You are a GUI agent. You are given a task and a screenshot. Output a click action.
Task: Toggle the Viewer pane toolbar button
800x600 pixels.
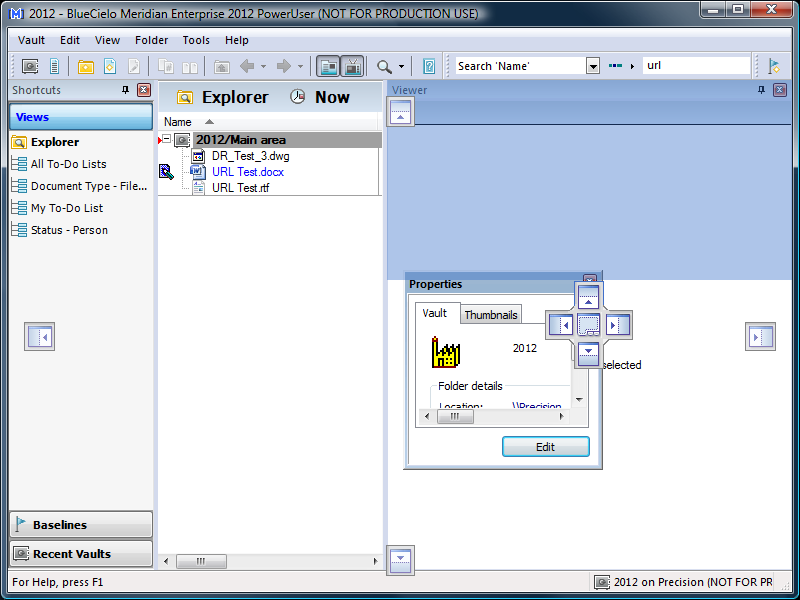353,66
